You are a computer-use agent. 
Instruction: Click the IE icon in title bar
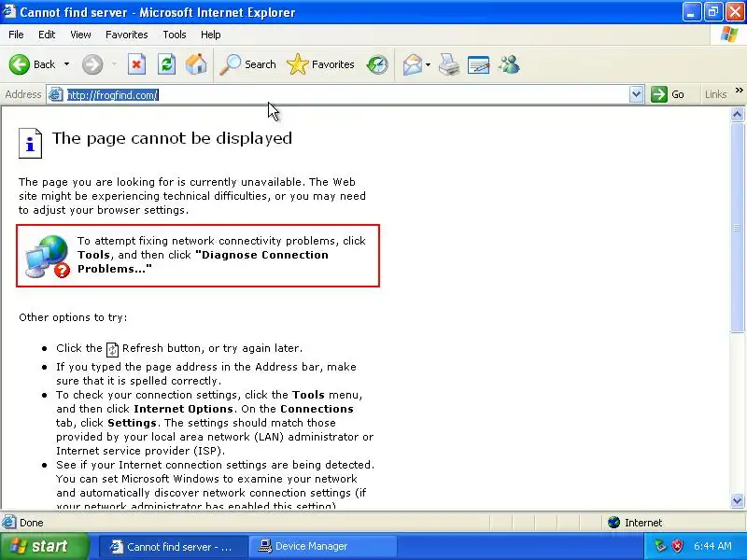click(9, 11)
